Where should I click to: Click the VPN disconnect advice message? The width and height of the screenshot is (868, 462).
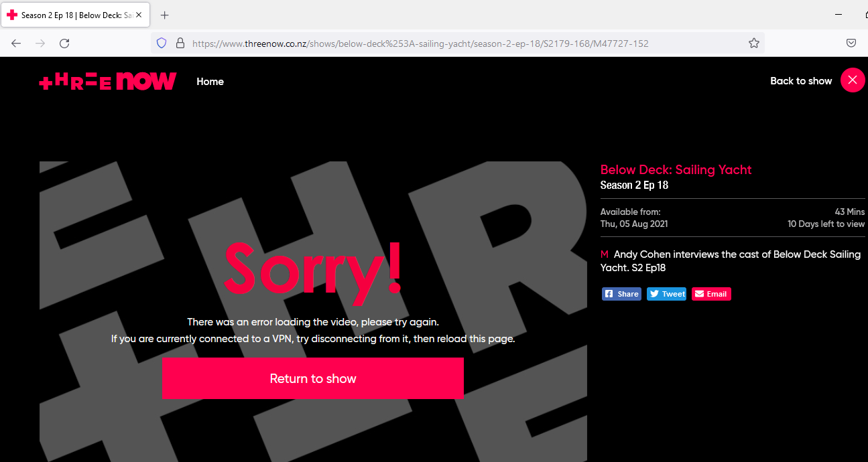tap(313, 339)
